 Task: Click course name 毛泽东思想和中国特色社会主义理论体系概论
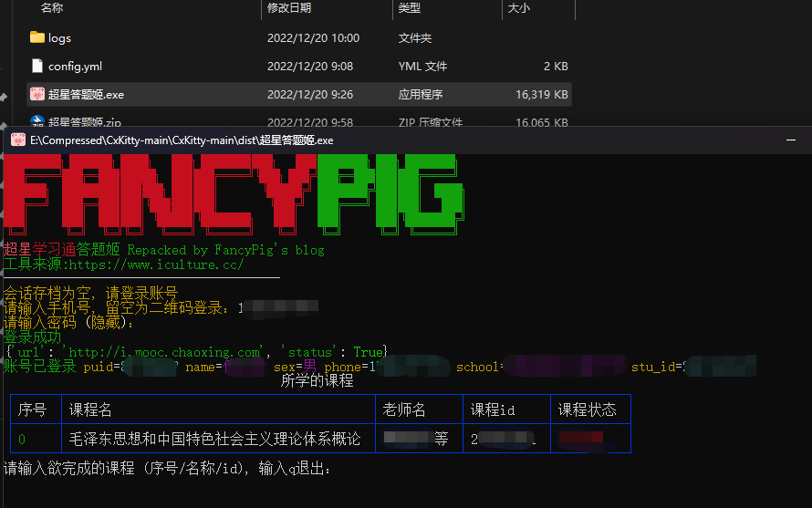[x=215, y=439]
